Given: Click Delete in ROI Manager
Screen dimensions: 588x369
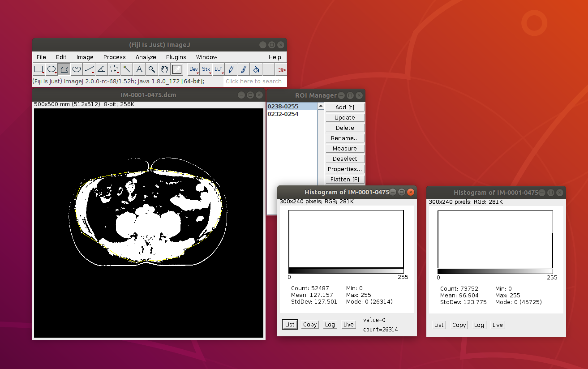Looking at the screenshot, I should (x=345, y=128).
